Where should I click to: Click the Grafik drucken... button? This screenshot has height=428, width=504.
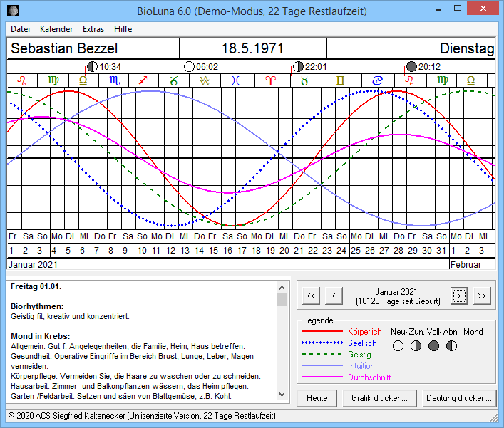coord(379,398)
